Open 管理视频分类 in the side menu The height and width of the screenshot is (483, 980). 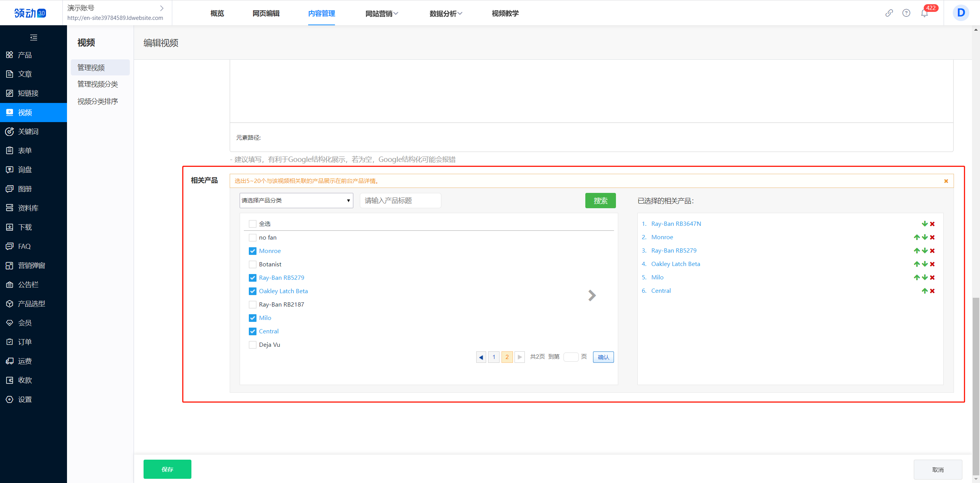tap(98, 84)
